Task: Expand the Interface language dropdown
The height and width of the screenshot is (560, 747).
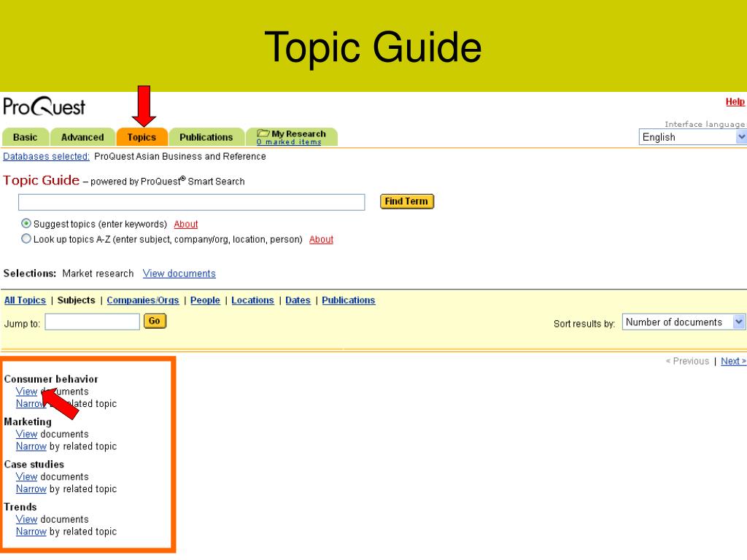Action: [x=692, y=137]
